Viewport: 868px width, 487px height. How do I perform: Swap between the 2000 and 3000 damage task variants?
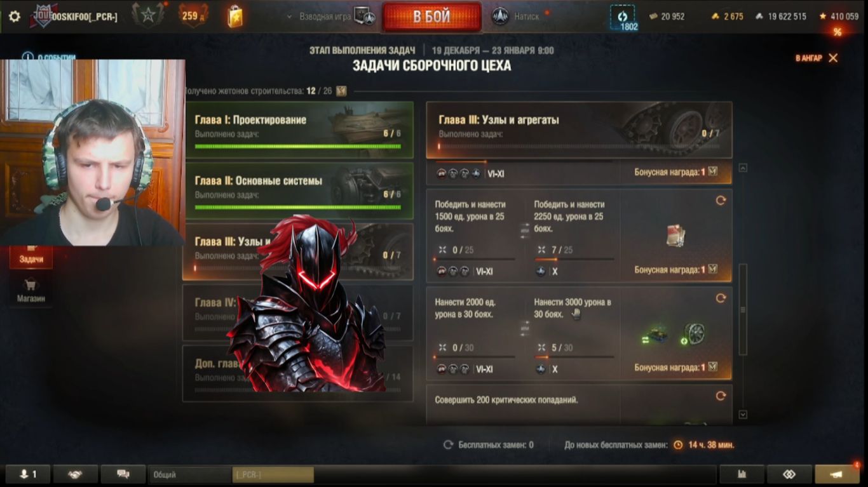[525, 328]
